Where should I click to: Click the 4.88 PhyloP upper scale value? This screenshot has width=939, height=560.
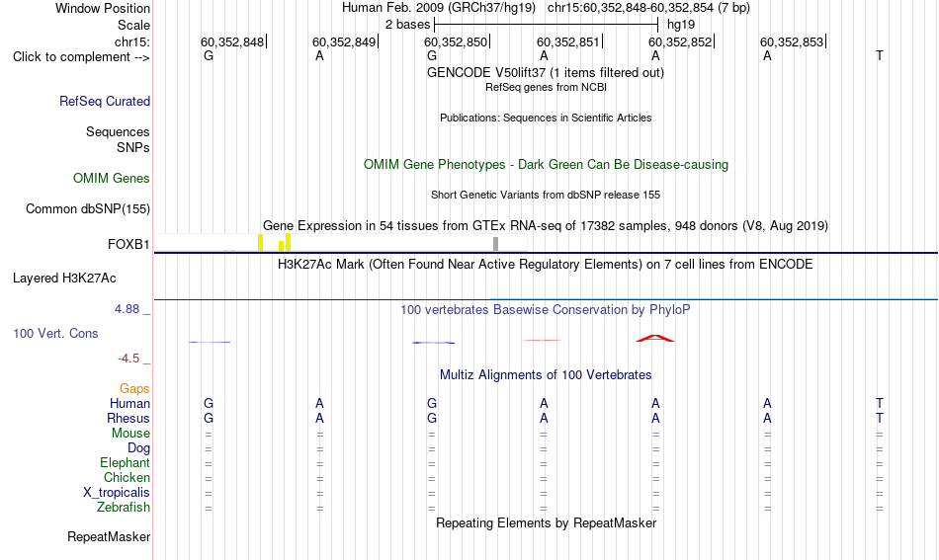[127, 309]
